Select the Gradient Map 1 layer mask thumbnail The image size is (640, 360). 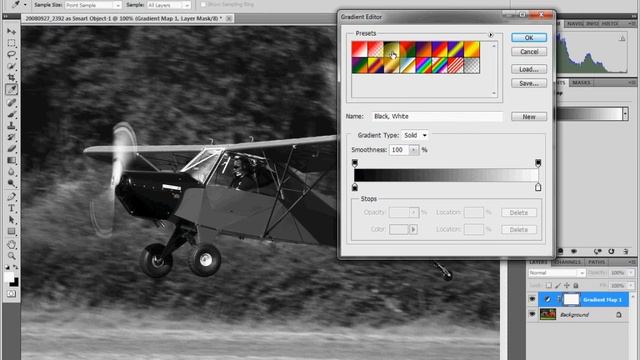[571, 300]
